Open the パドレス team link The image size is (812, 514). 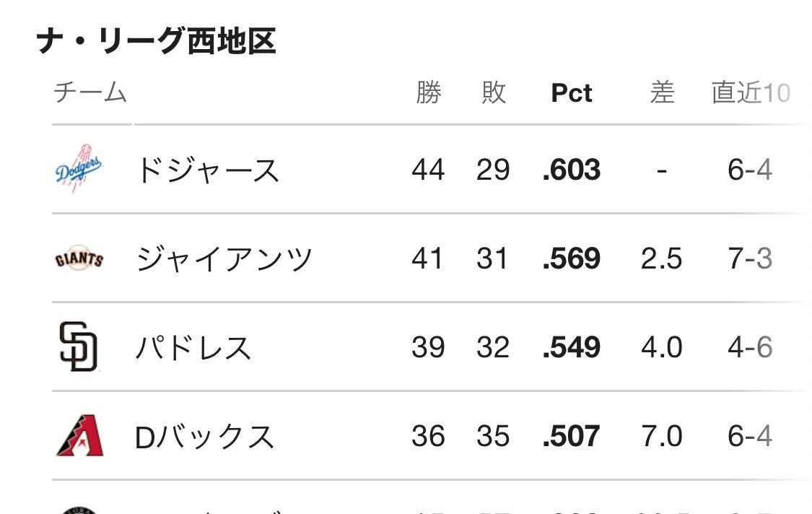[193, 347]
